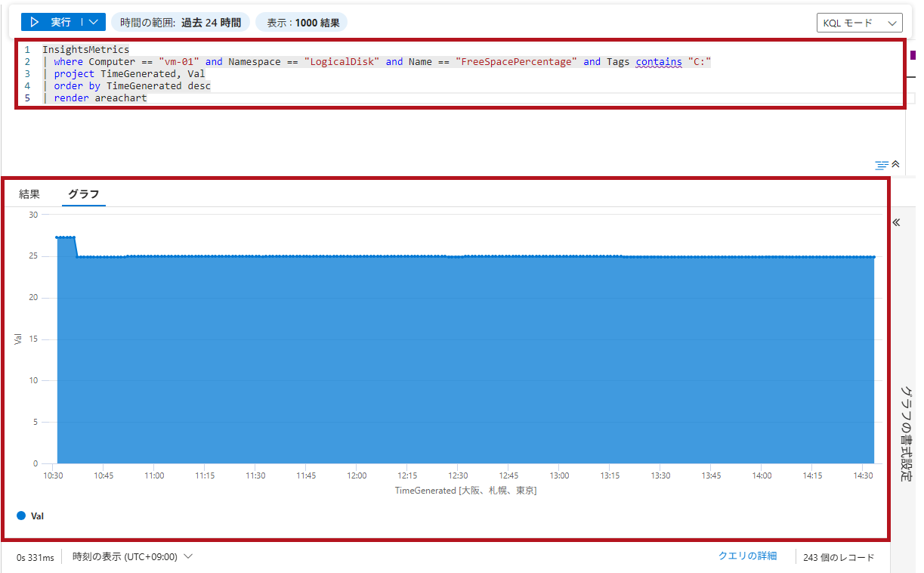The width and height of the screenshot is (924, 573).
Task: Click the double left chevron beside the chart
Action: click(x=897, y=223)
